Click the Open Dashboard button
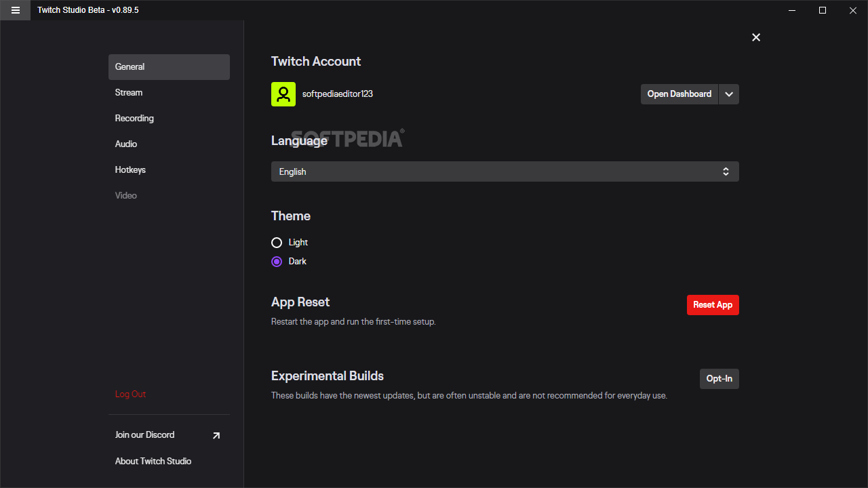The width and height of the screenshot is (868, 488). (679, 94)
